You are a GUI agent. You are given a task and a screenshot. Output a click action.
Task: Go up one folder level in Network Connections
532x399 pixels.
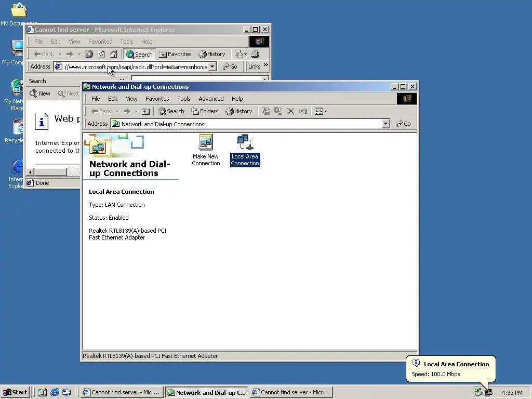pyautogui.click(x=145, y=111)
